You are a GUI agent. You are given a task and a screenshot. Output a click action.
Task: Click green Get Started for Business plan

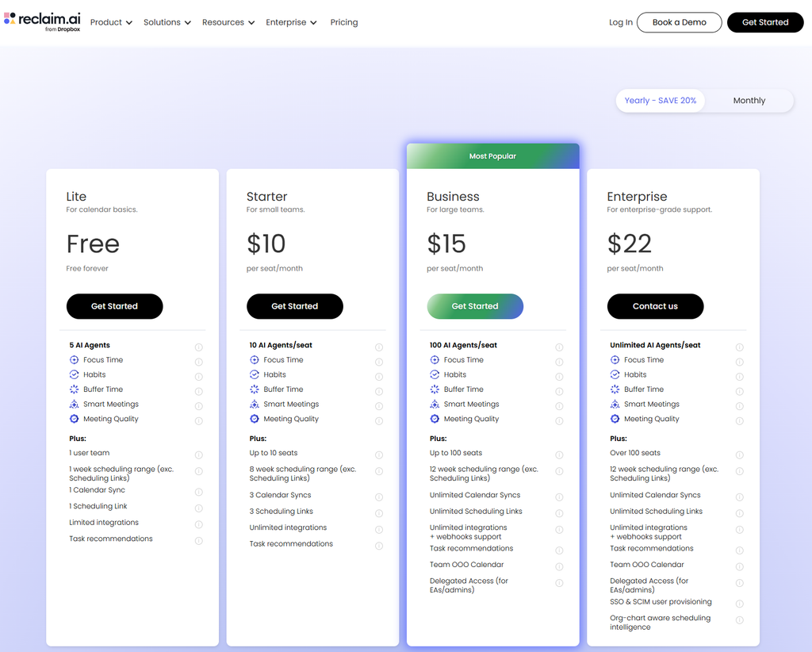coord(475,306)
